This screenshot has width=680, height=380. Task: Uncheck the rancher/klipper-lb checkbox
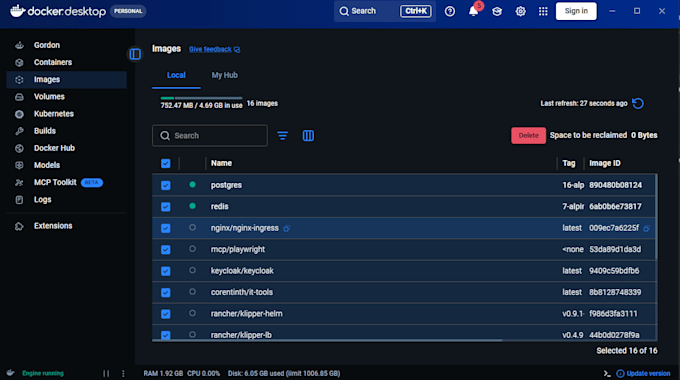[166, 335]
